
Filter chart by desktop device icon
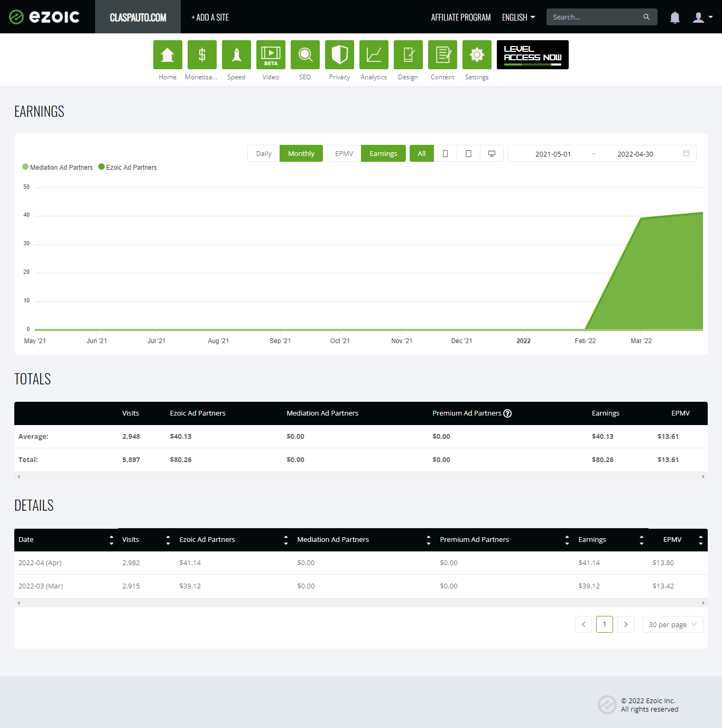pyautogui.click(x=492, y=153)
